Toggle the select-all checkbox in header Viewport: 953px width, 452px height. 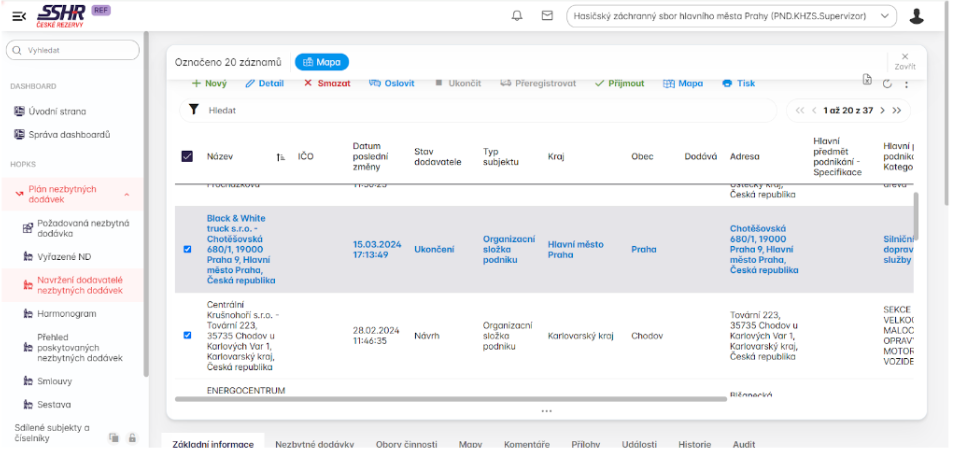(187, 156)
